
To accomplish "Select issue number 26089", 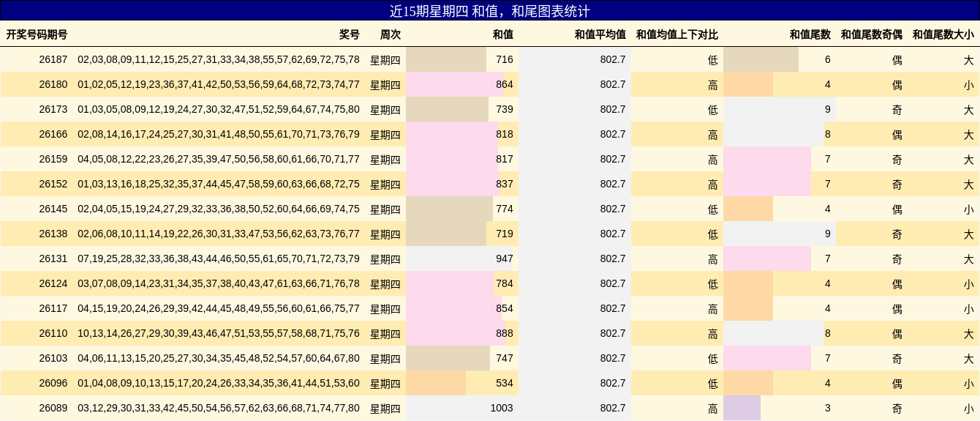I will click(53, 408).
